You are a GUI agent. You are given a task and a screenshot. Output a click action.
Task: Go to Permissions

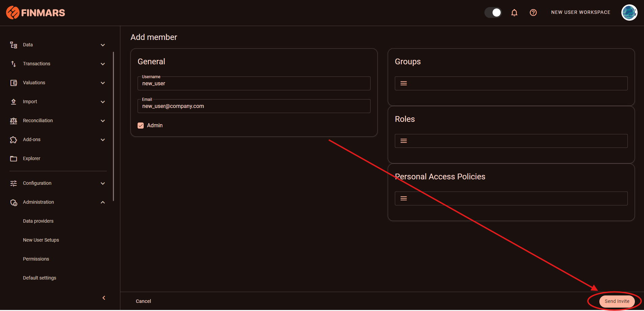36,259
